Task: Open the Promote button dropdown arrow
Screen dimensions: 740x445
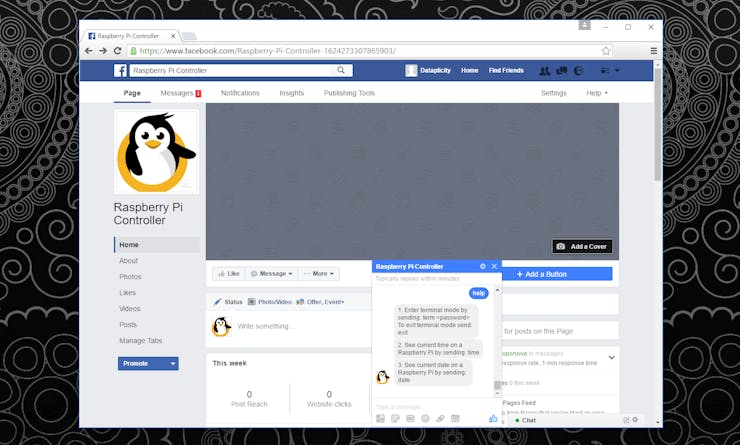Action: 173,363
